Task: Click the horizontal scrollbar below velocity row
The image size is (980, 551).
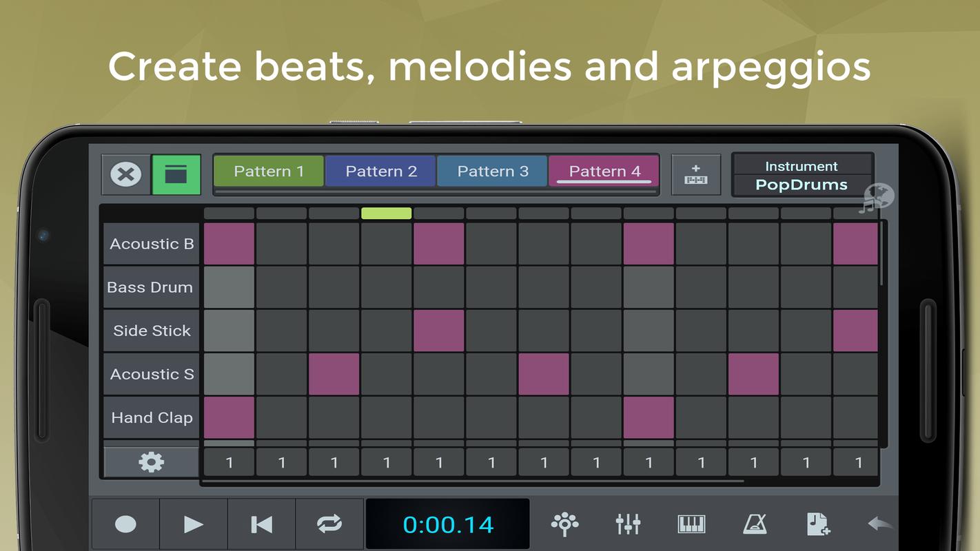Action: tap(473, 481)
